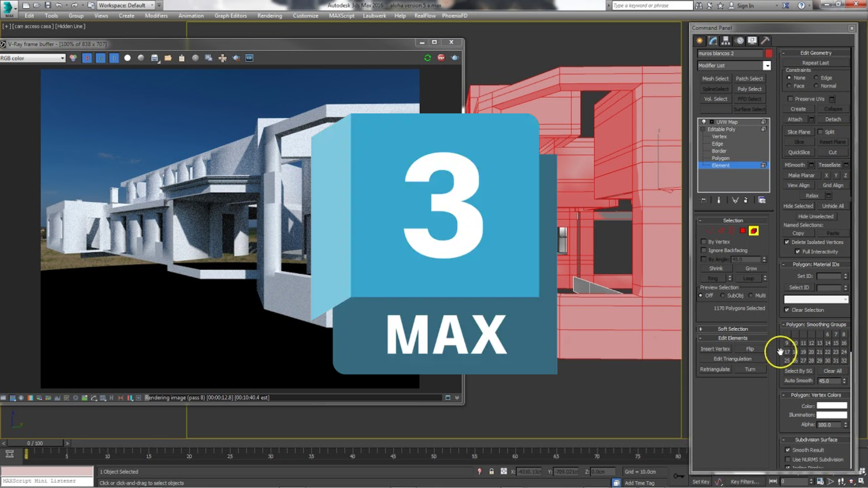Stop rendering with red stop icon
The image size is (868, 488).
click(441, 58)
